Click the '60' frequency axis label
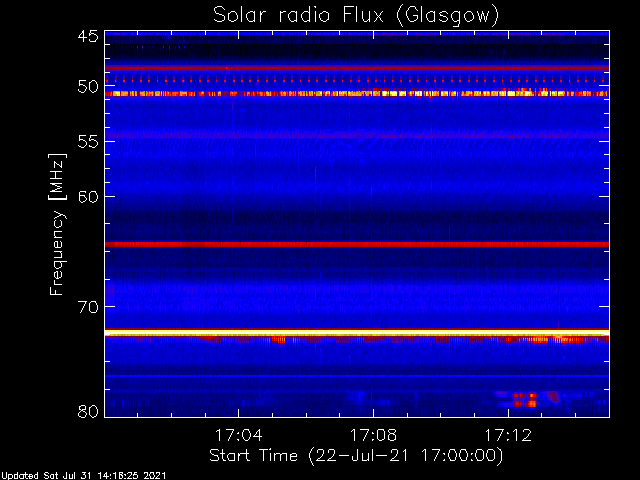Image resolution: width=640 pixels, height=480 pixels. [88, 196]
